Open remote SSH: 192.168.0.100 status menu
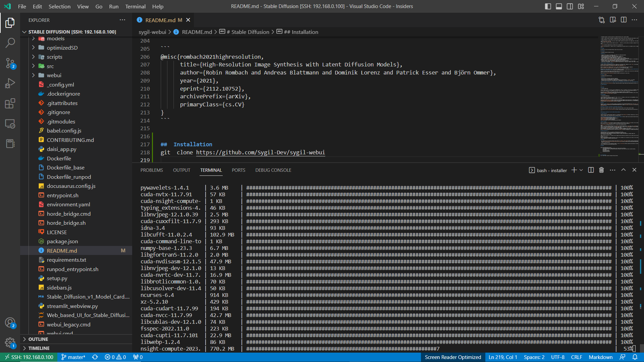The image size is (644, 362). tap(29, 357)
